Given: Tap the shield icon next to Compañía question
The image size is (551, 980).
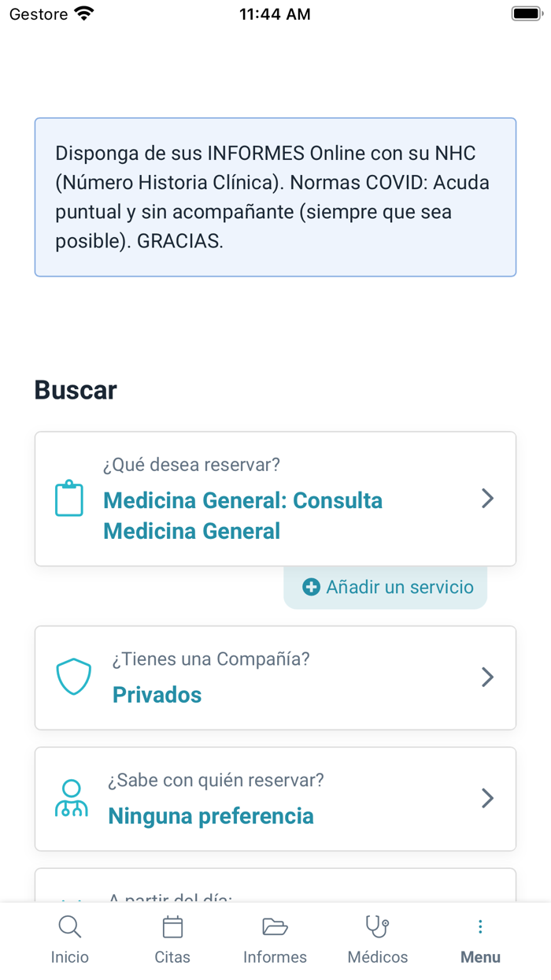Looking at the screenshot, I should (x=73, y=677).
